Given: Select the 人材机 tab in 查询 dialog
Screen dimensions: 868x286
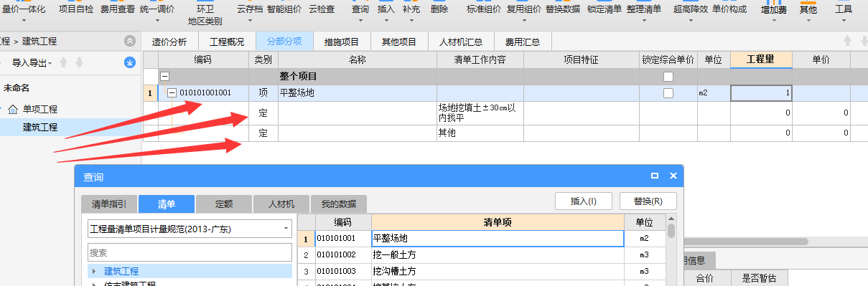Looking at the screenshot, I should (x=281, y=204).
